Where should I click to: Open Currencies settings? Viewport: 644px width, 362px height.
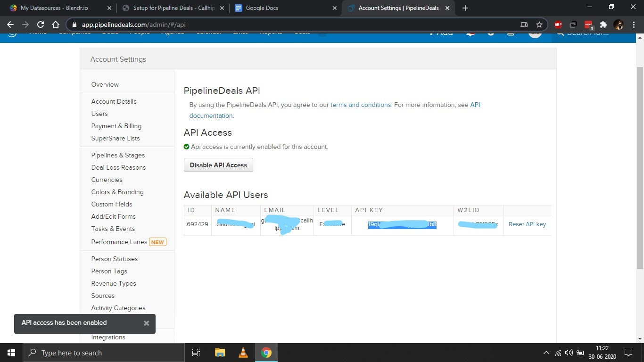click(107, 180)
